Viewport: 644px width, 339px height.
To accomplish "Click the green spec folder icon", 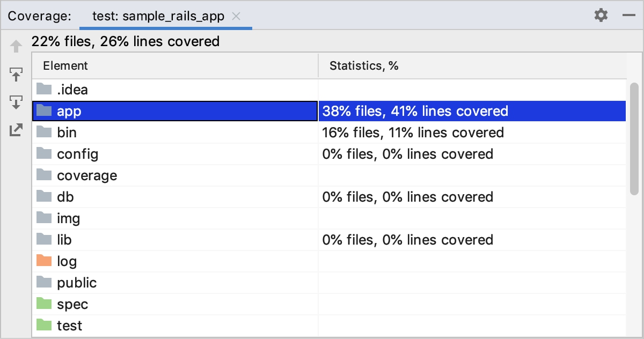I will click(45, 304).
